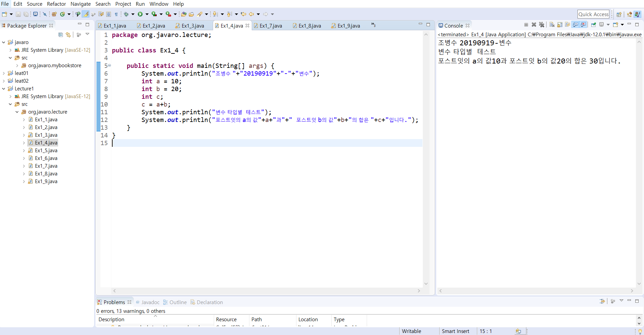
Task: Switch to the Declaration tab
Action: [x=207, y=302]
